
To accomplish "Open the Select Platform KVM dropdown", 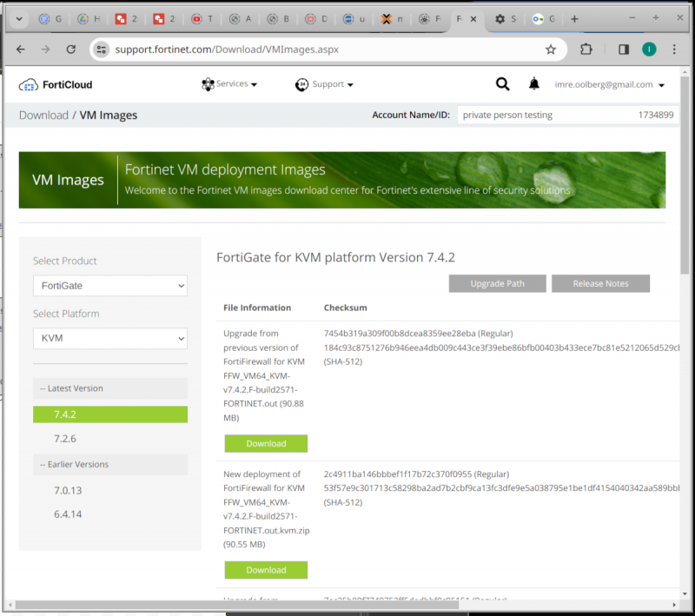I will pyautogui.click(x=110, y=338).
